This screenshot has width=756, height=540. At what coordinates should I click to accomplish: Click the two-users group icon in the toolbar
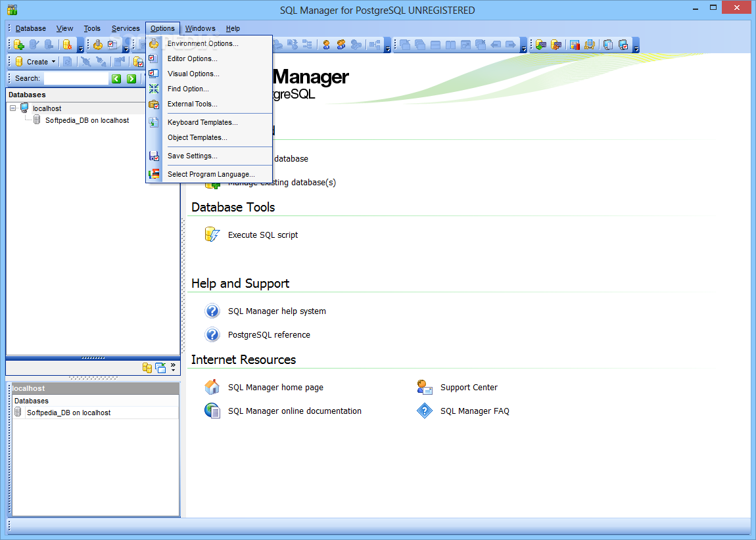pyautogui.click(x=341, y=45)
